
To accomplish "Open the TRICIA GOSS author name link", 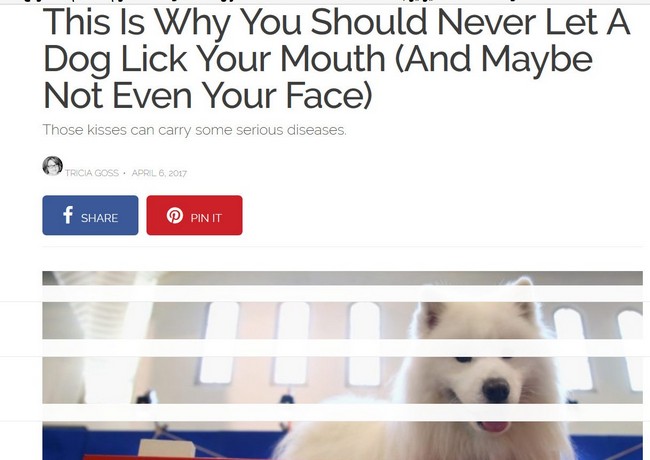I will click(92, 173).
